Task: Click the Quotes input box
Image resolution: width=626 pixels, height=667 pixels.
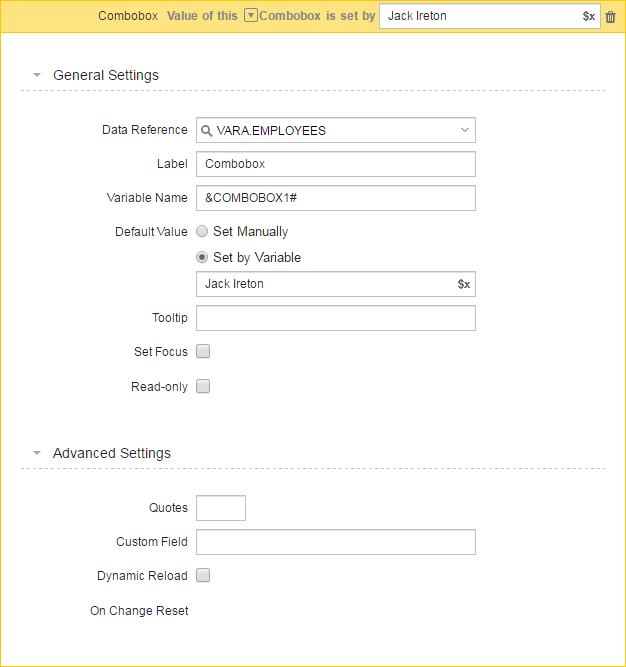Action: (221, 508)
